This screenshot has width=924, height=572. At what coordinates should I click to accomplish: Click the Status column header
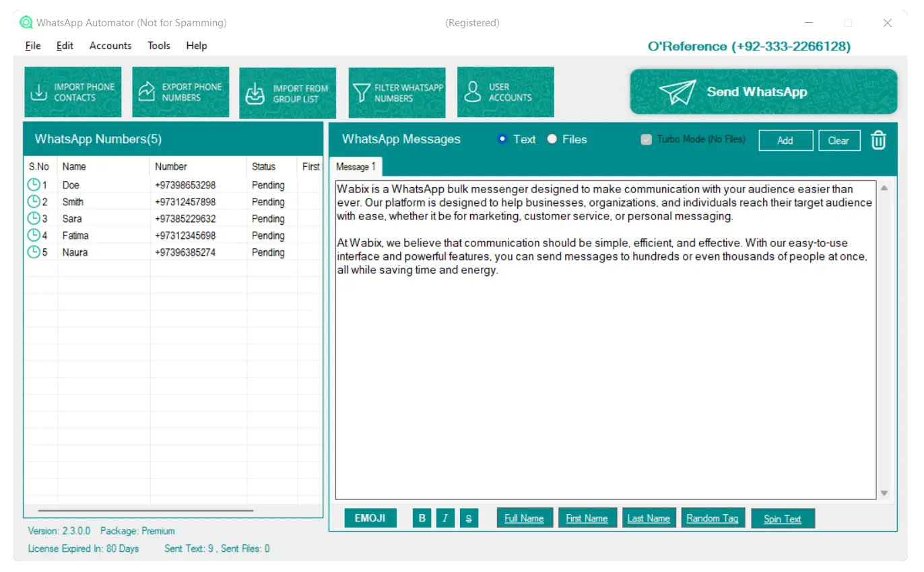(271, 166)
